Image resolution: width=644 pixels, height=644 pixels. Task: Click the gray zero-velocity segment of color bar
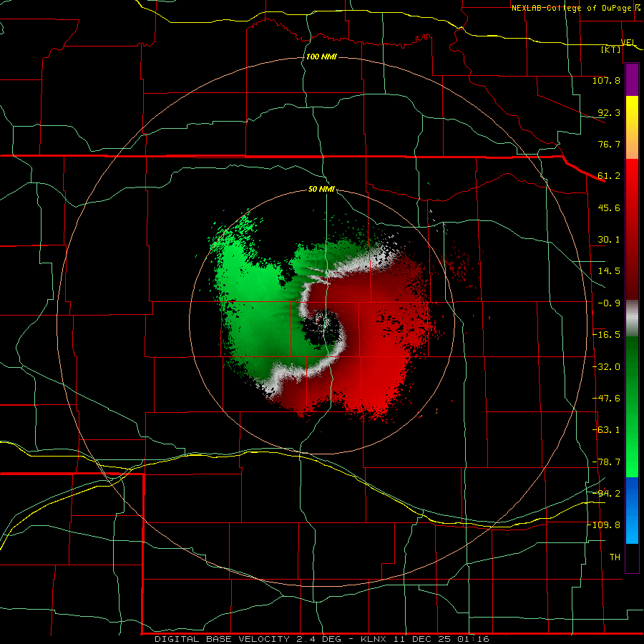632,318
